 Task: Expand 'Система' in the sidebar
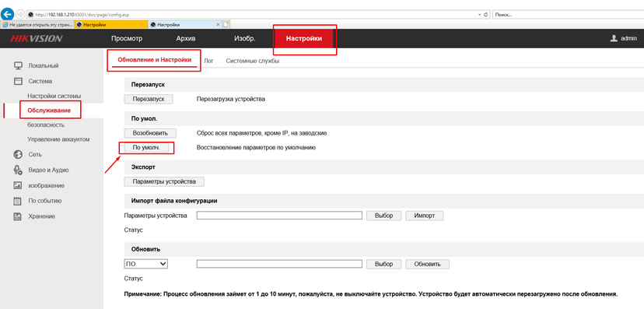click(40, 82)
